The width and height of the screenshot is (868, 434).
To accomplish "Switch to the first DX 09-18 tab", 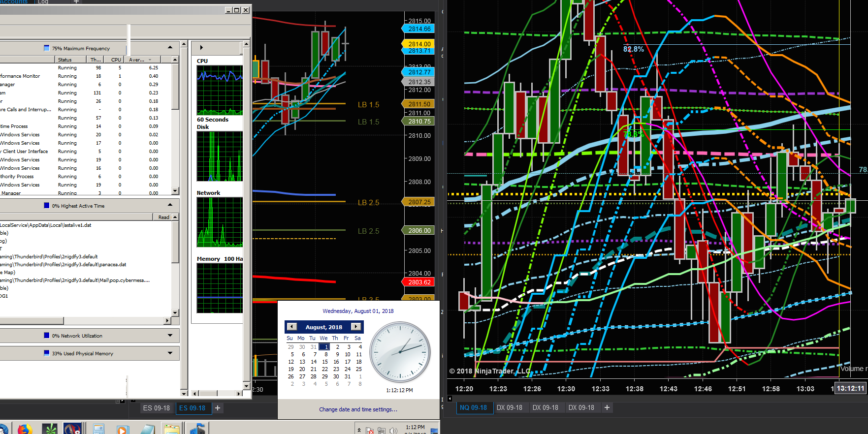I will 510,407.
